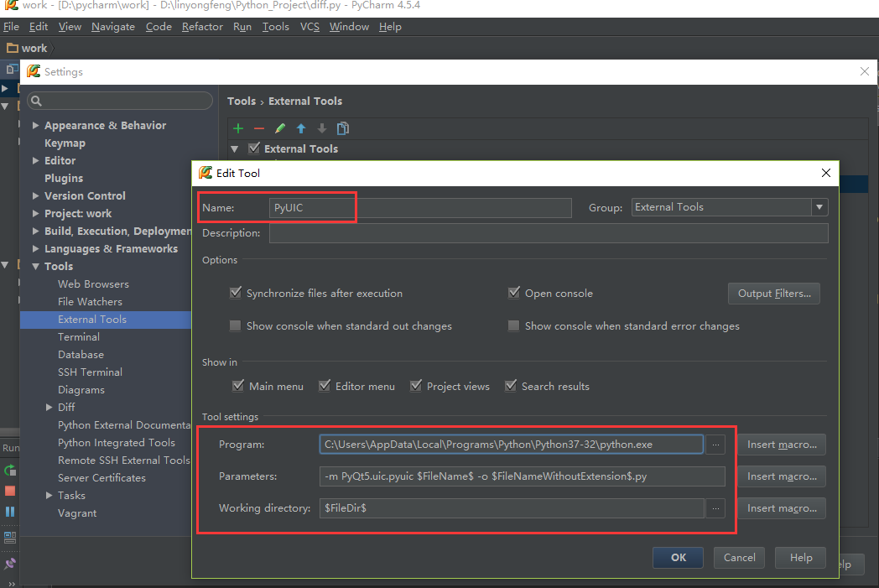Image resolution: width=879 pixels, height=588 pixels.
Task: Select Keymap in Settings tree
Action: [65, 143]
